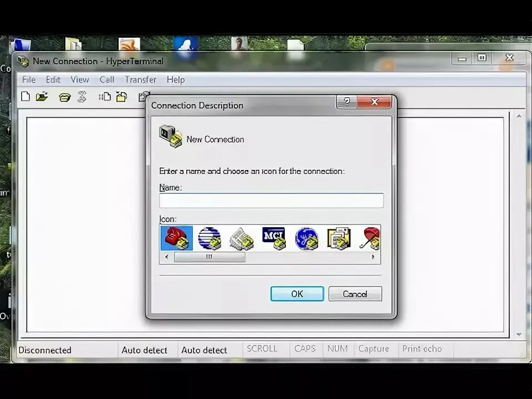Minimize the HyperTerminal window
The width and height of the screenshot is (532, 399).
pyautogui.click(x=462, y=58)
